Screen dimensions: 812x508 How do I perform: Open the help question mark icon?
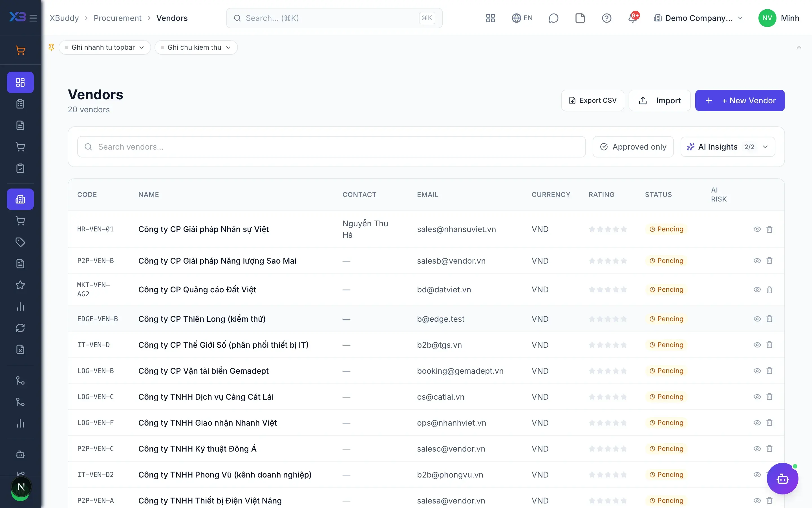[x=606, y=18]
